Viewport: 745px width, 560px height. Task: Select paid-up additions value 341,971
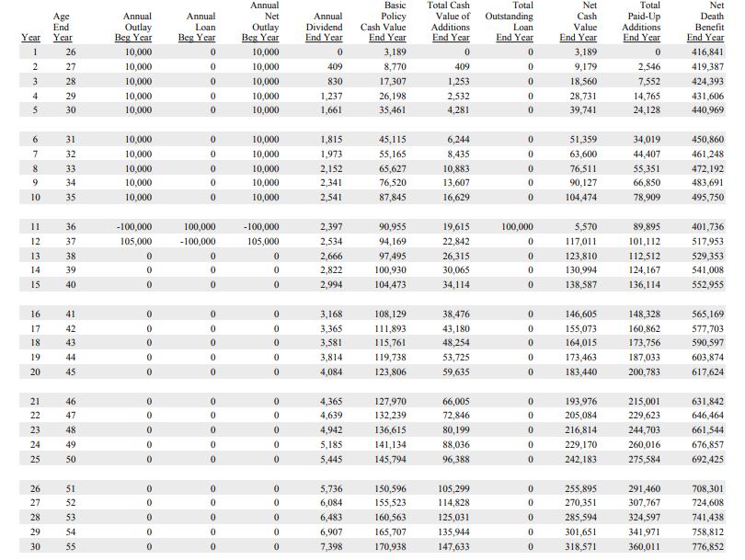[644, 532]
